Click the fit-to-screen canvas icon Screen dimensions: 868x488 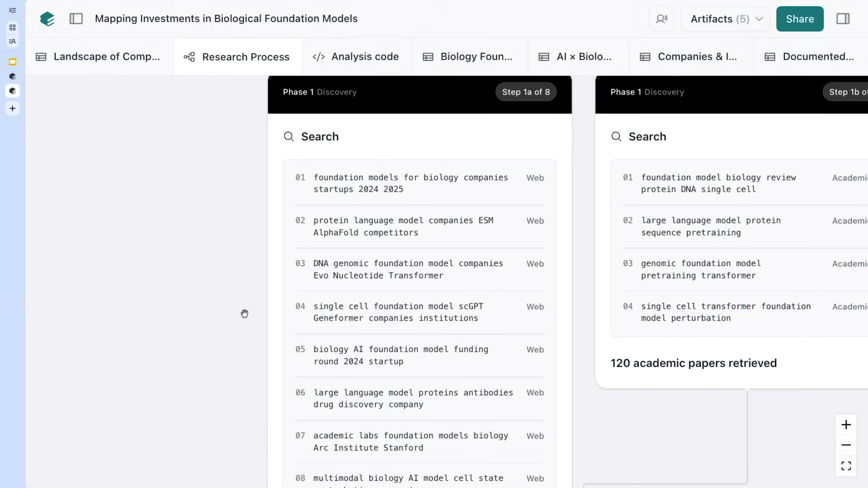pos(846,466)
